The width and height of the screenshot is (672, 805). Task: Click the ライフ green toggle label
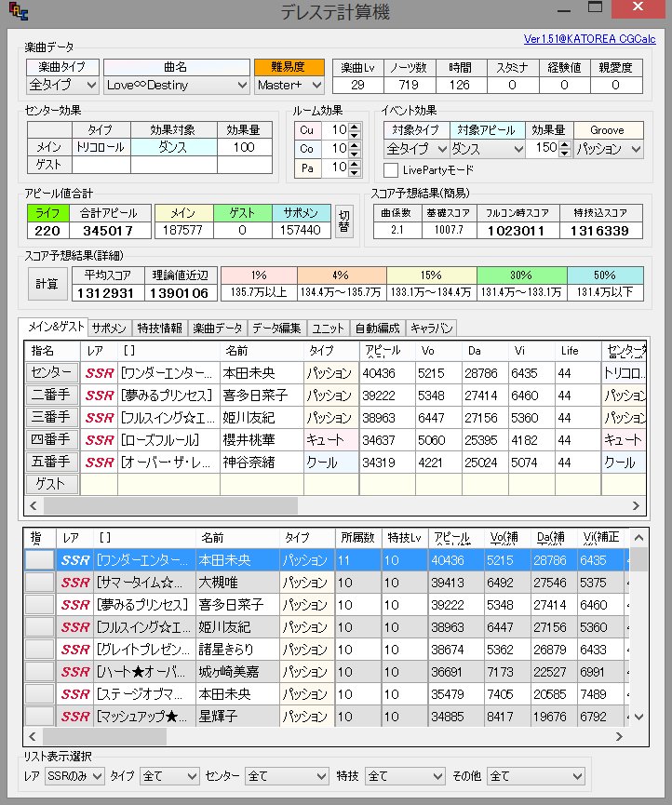tap(47, 212)
